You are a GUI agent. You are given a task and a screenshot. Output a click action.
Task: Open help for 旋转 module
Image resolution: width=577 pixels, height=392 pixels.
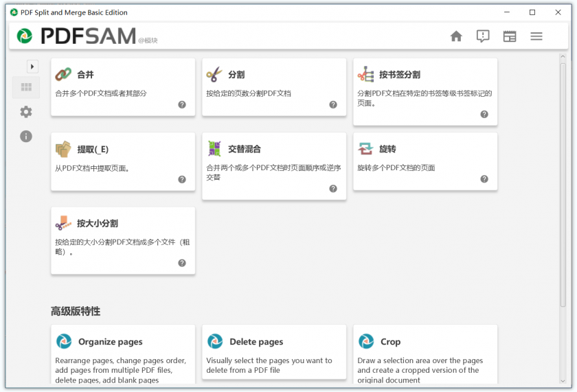click(x=484, y=179)
